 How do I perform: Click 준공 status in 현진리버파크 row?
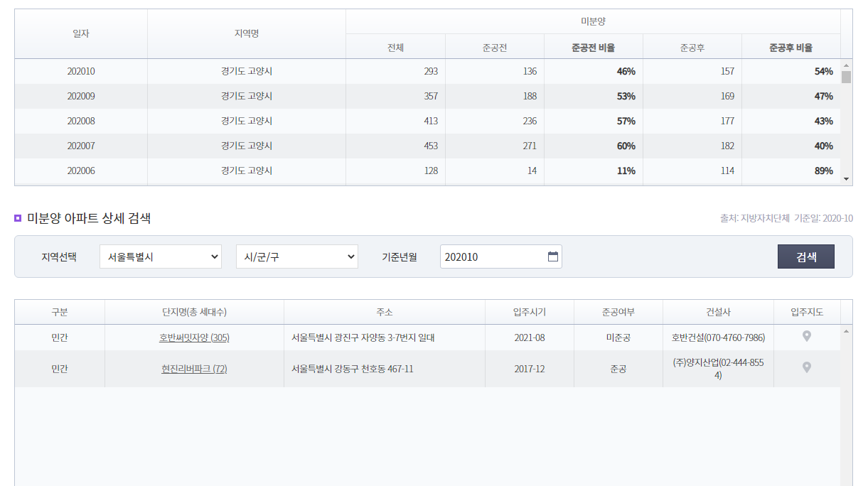click(x=618, y=369)
